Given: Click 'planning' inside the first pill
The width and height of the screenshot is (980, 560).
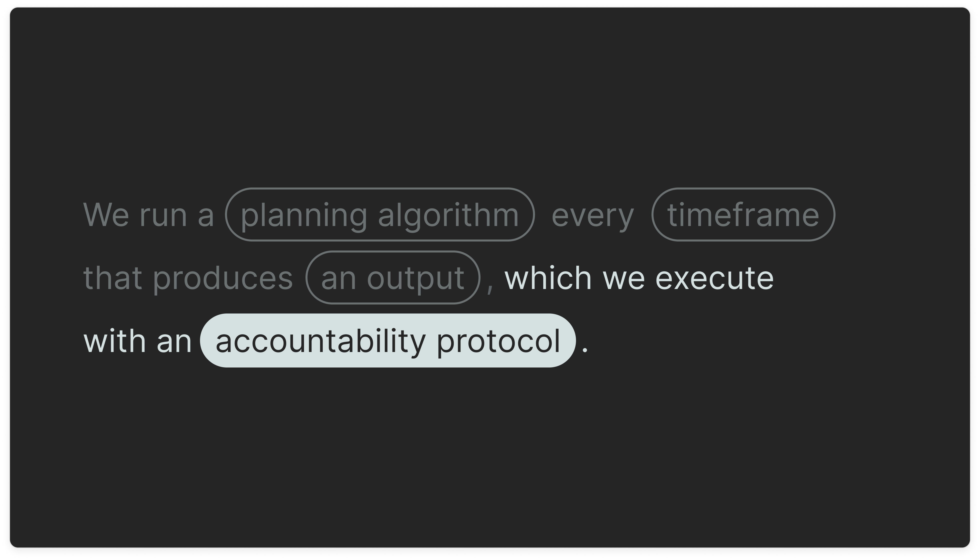Looking at the screenshot, I should coord(304,216).
